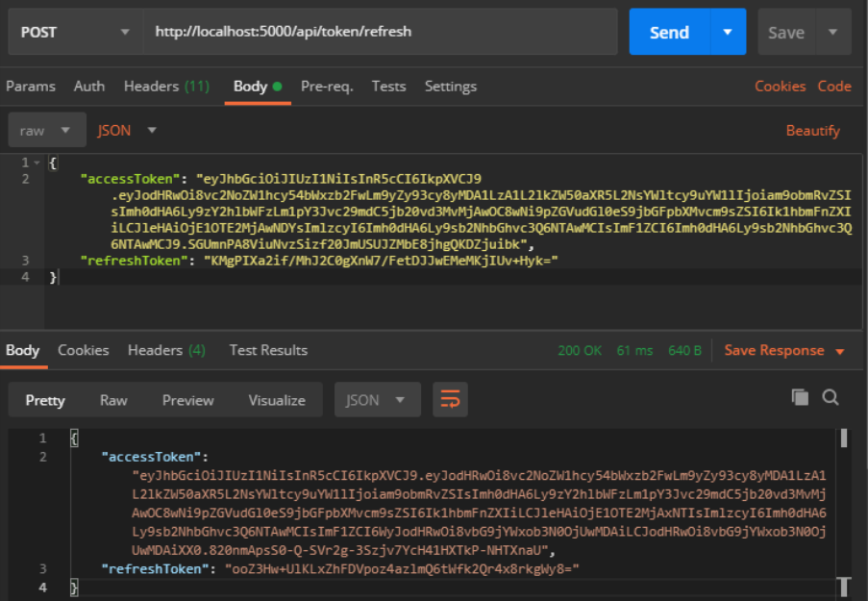Viewport: 868px width, 601px height.
Task: Switch the response to Preview view
Action: coord(187,400)
